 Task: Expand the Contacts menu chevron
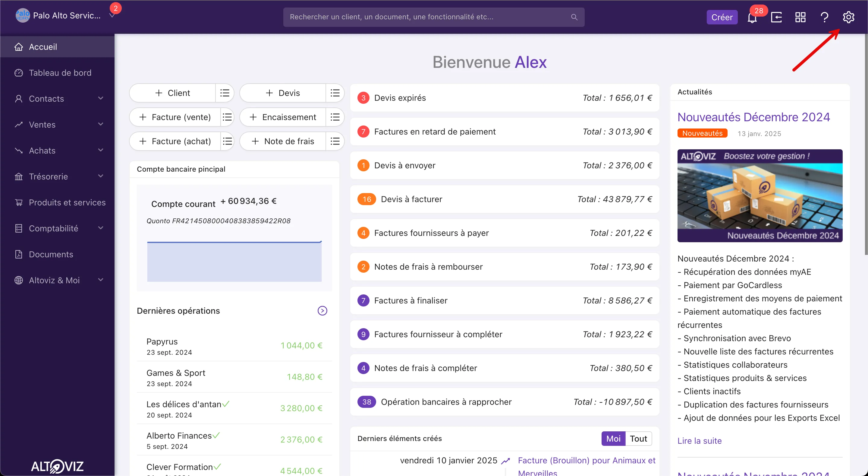click(x=100, y=98)
